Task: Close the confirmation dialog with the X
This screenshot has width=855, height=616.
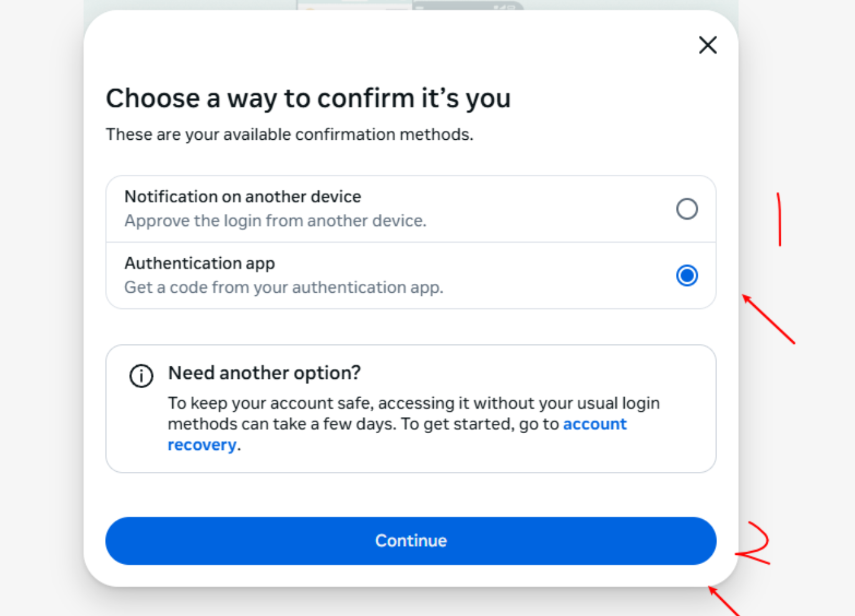Action: 708,45
